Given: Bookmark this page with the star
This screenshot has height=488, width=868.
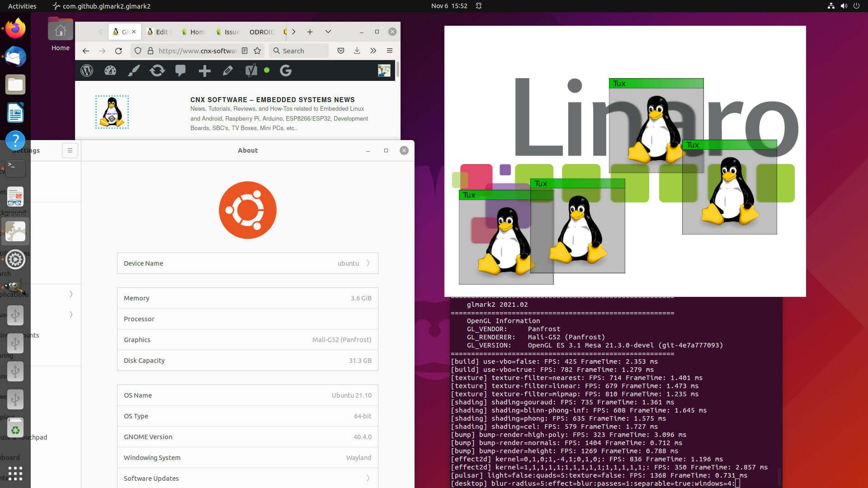Looking at the screenshot, I should click(x=257, y=51).
